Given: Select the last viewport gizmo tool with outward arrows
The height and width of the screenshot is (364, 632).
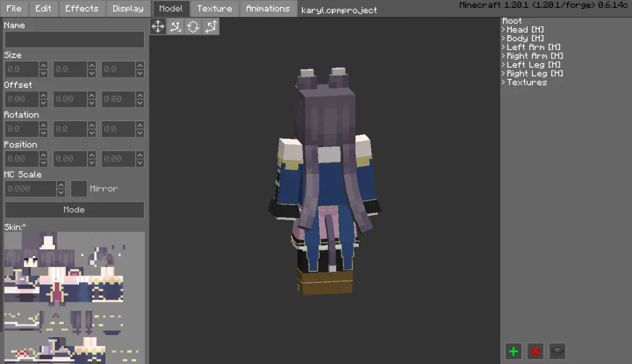Looking at the screenshot, I should pos(211,26).
